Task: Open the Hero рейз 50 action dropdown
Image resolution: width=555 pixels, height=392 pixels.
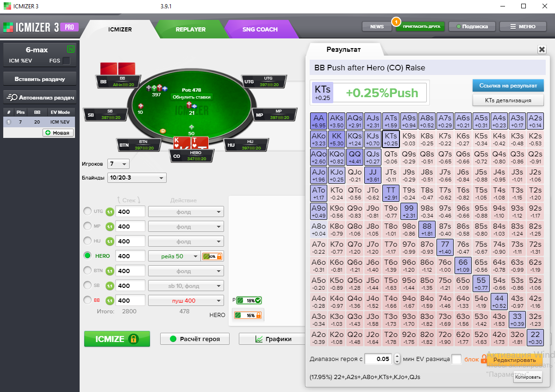Action: [174, 256]
